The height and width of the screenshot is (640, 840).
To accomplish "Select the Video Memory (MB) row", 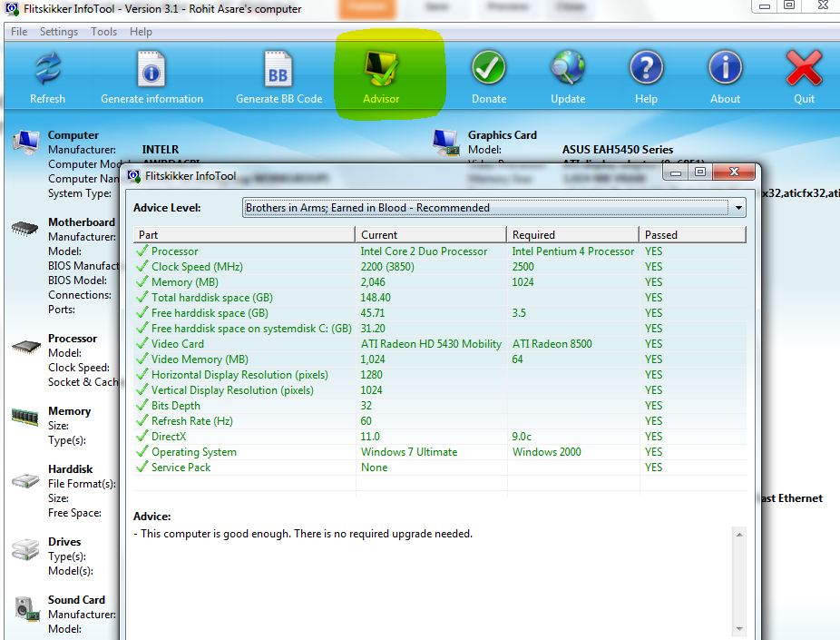I will point(439,359).
